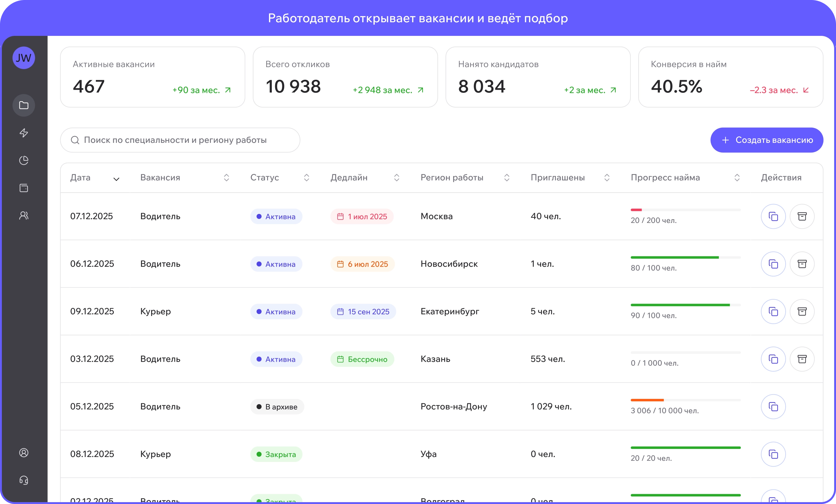Sort by Статус column
This screenshot has width=836, height=504.
(306, 177)
